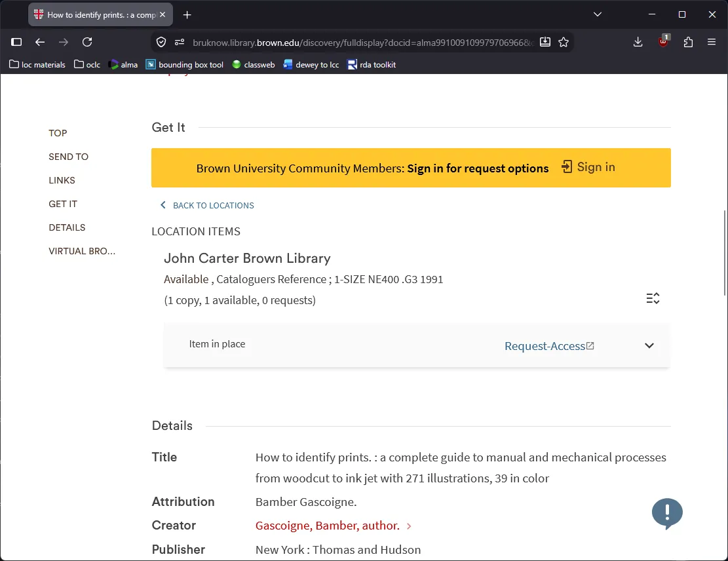Close the How to identify prints tab
Viewport: 728px width, 561px height.
point(163,14)
